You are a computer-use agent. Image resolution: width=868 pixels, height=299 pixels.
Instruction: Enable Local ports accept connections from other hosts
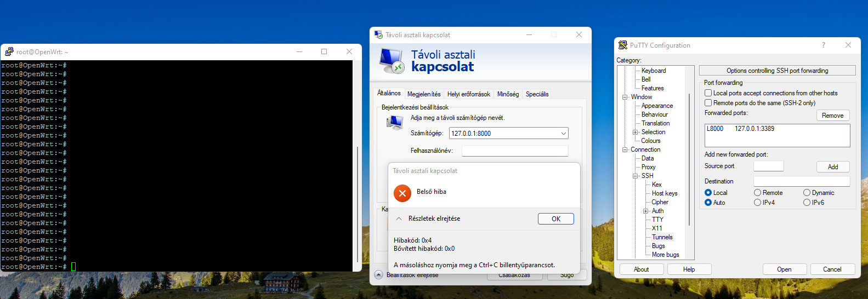coord(708,93)
